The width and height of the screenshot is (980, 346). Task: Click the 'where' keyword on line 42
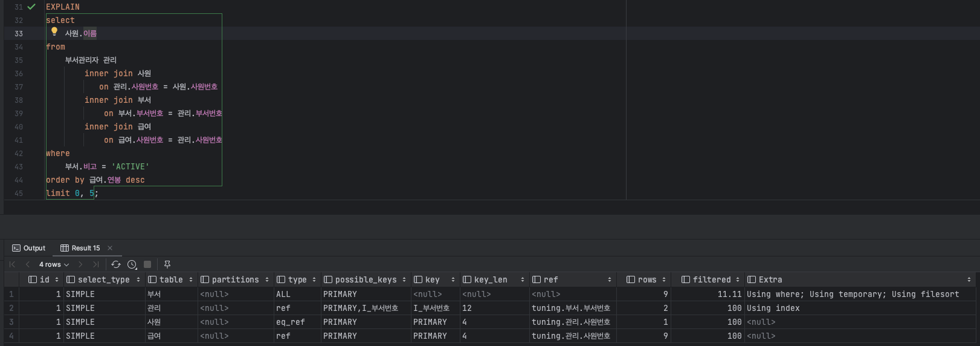[x=58, y=153]
